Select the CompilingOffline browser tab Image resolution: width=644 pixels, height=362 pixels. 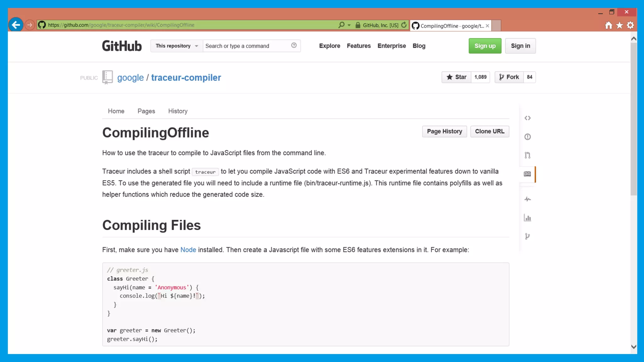click(x=451, y=26)
